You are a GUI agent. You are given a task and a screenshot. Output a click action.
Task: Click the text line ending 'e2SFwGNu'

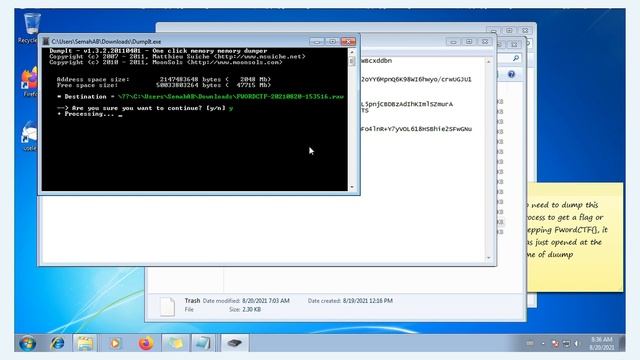point(416,129)
